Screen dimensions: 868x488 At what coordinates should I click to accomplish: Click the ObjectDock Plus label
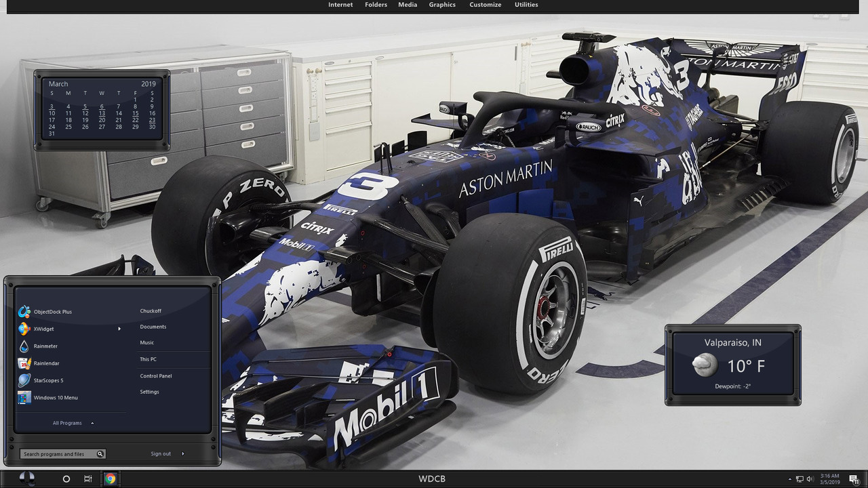[53, 312]
